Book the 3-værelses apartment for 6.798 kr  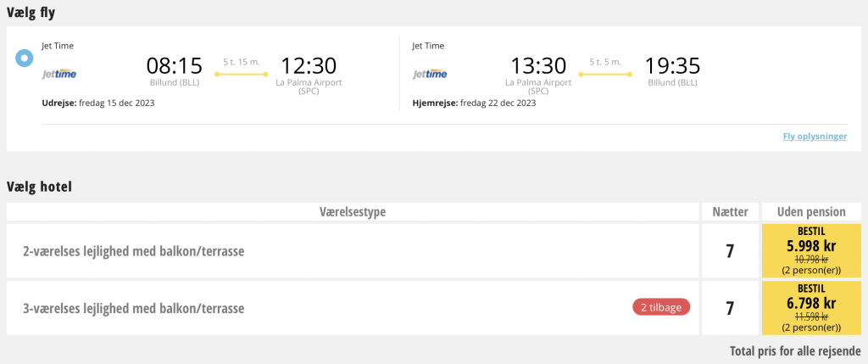pyautogui.click(x=811, y=308)
